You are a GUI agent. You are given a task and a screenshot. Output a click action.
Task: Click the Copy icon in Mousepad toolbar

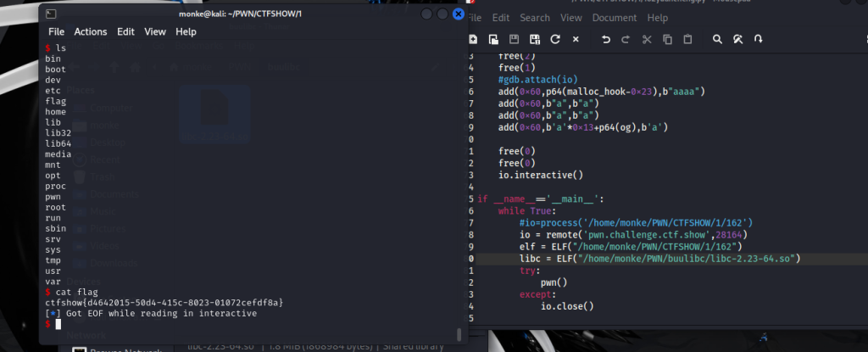pyautogui.click(x=667, y=39)
